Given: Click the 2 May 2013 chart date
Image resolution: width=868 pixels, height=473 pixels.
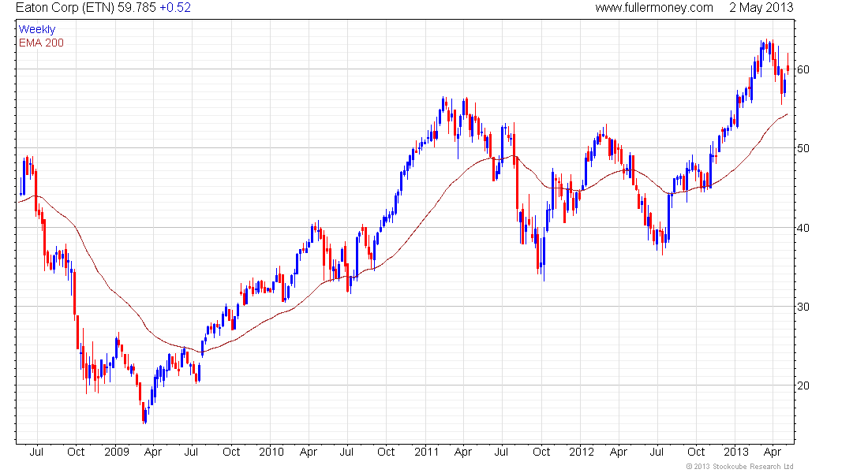Looking at the screenshot, I should tap(761, 8).
